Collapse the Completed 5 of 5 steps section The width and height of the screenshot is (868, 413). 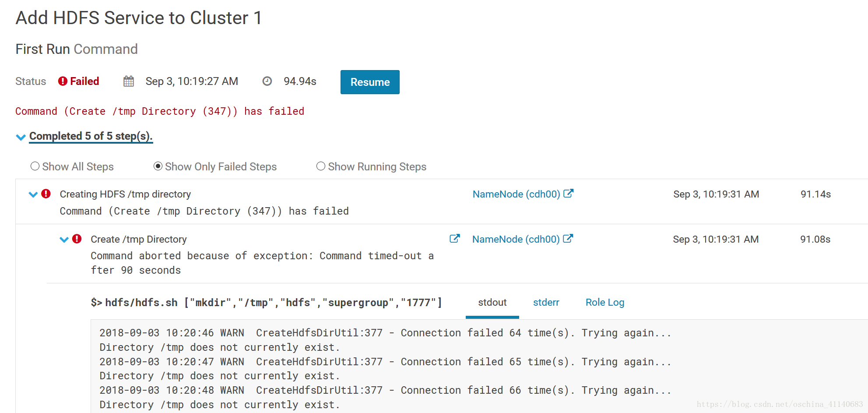pos(20,137)
